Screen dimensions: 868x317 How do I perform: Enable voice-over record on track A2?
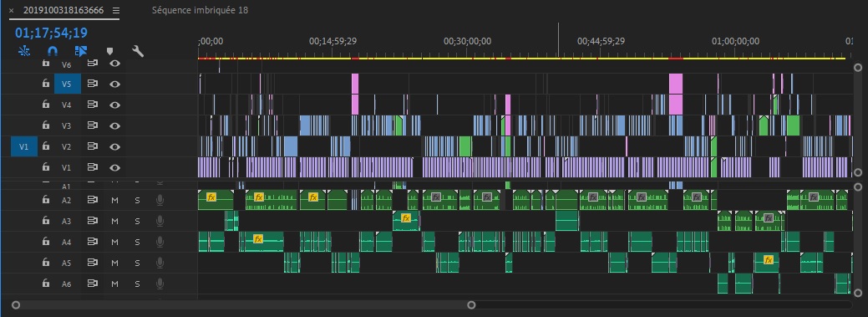tap(160, 200)
